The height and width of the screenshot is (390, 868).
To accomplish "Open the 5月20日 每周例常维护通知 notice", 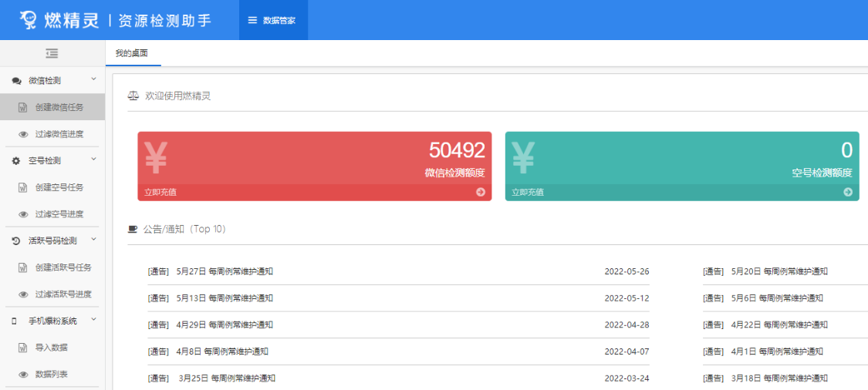I will (779, 271).
